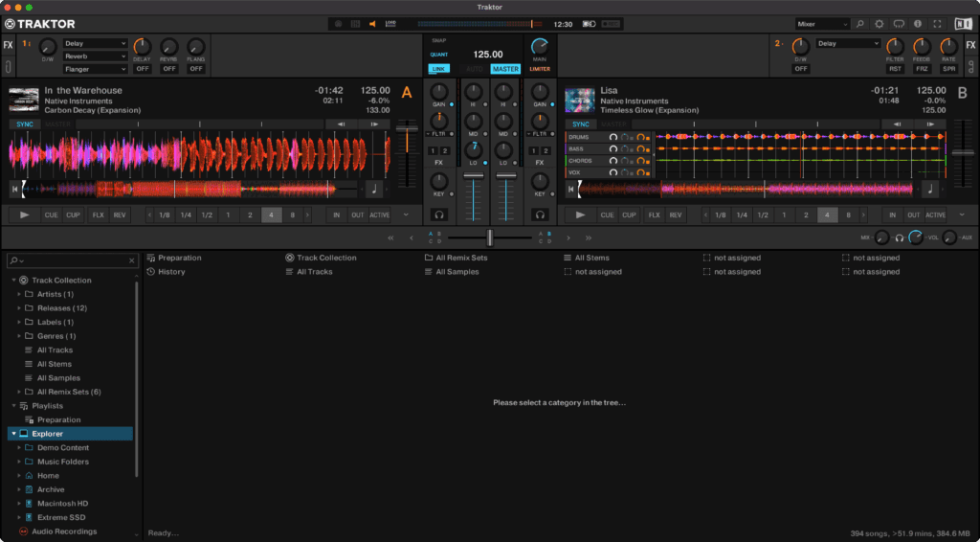The image size is (980, 542).
Task: Toggle the LINK button in master panel
Action: (439, 69)
